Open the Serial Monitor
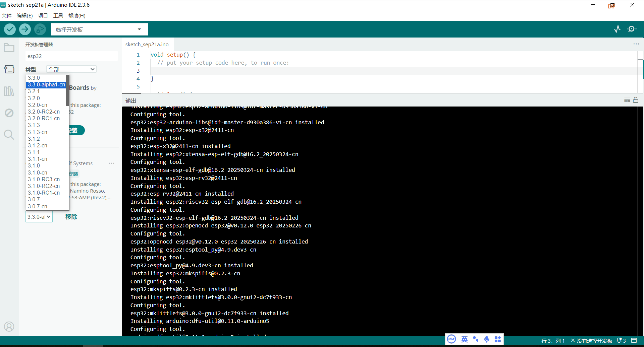The width and height of the screenshot is (644, 347). [x=632, y=29]
